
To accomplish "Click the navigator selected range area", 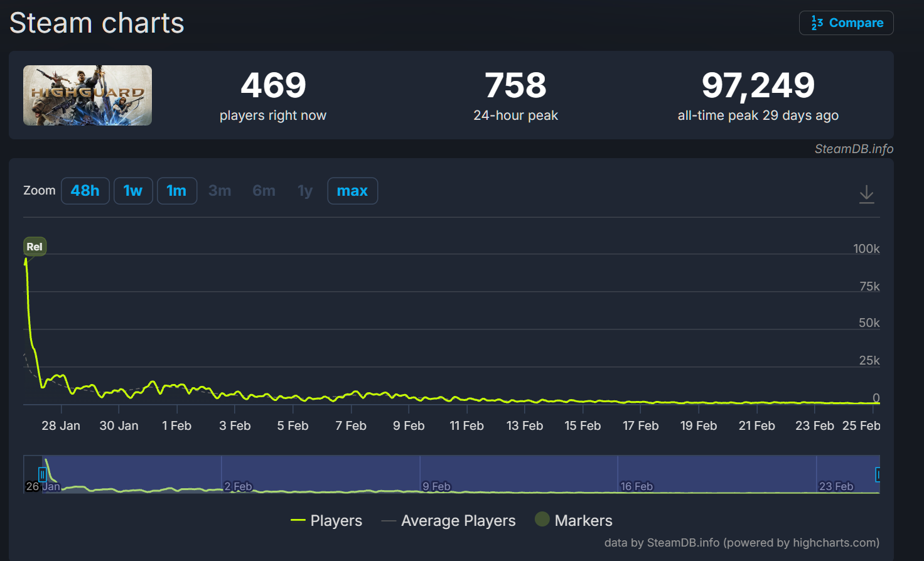I will [461, 474].
